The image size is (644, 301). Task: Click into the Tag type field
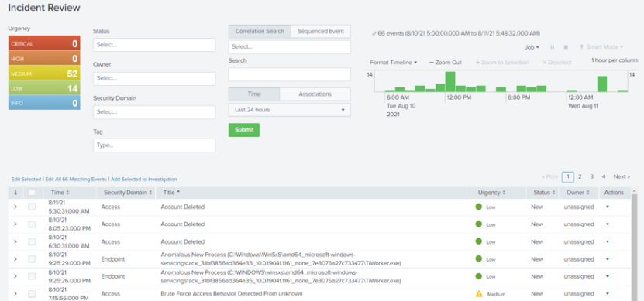[x=154, y=145]
